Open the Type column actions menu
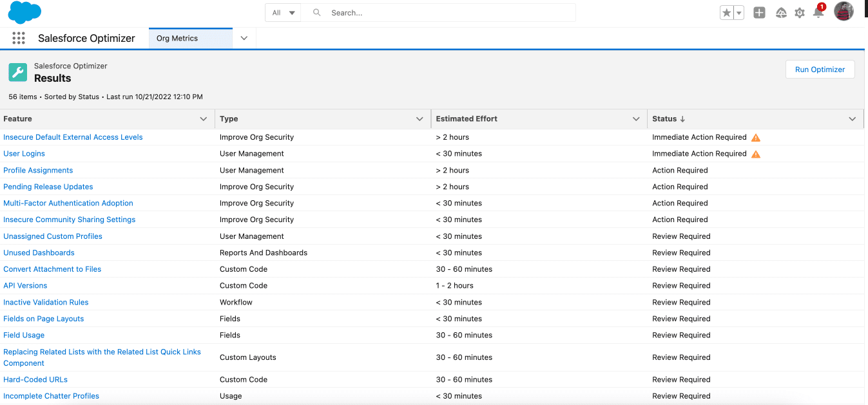The height and width of the screenshot is (405, 868). coord(420,119)
